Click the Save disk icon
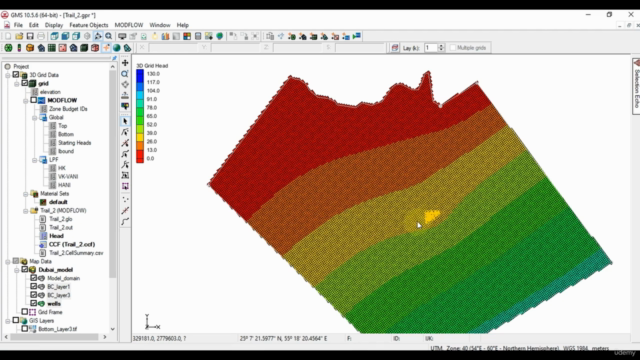Viewport: 640px width, 360px height. [x=30, y=36]
